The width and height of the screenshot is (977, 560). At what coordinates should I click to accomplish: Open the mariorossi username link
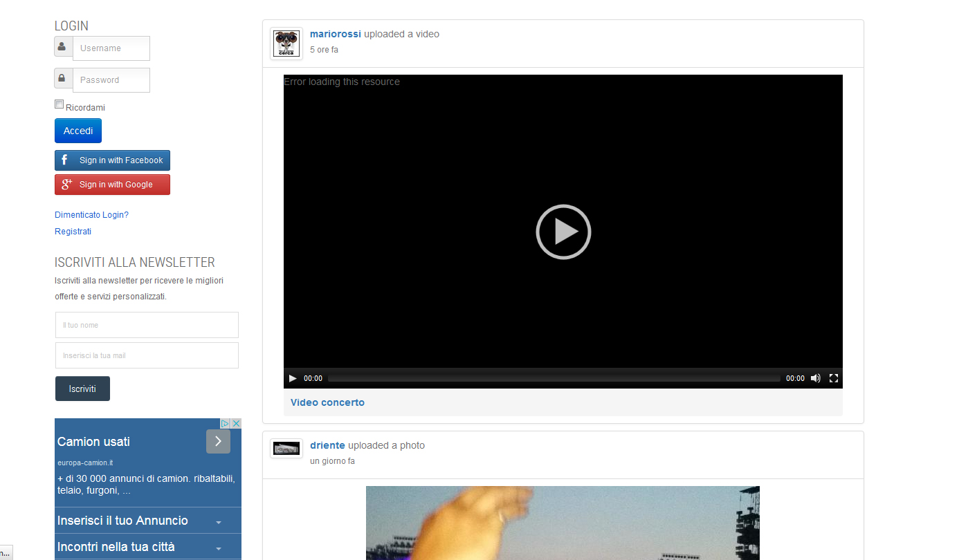(336, 34)
